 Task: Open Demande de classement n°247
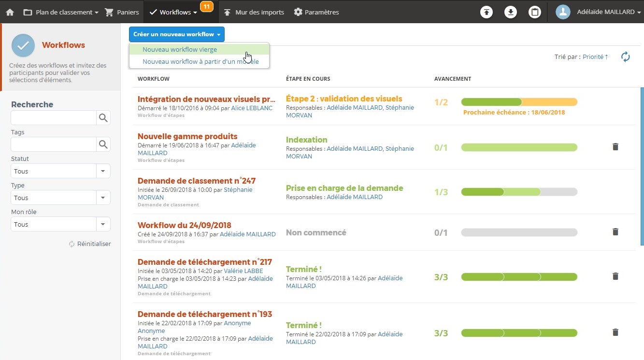[x=197, y=181]
